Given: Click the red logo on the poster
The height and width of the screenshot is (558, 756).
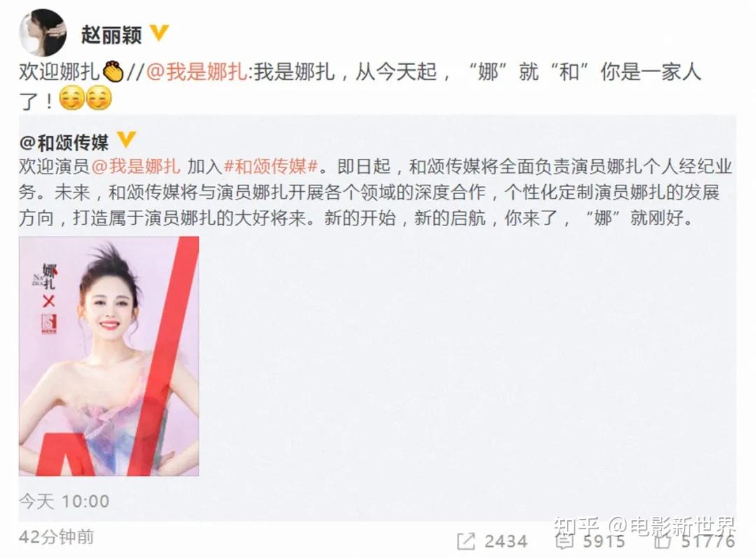Looking at the screenshot, I should 49,323.
